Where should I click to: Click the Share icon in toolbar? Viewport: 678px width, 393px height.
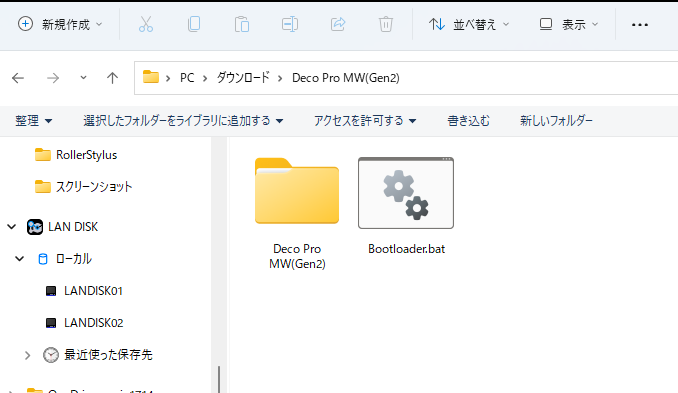coord(338,24)
